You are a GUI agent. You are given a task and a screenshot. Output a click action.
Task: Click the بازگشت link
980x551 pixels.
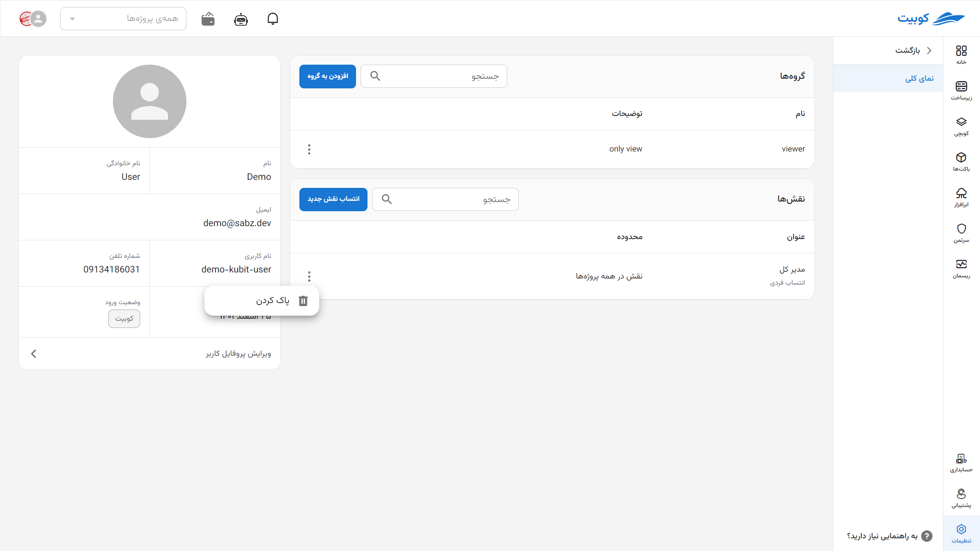[908, 51]
